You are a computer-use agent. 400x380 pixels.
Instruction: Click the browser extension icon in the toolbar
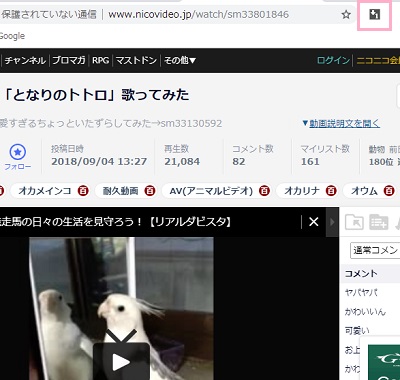[374, 14]
